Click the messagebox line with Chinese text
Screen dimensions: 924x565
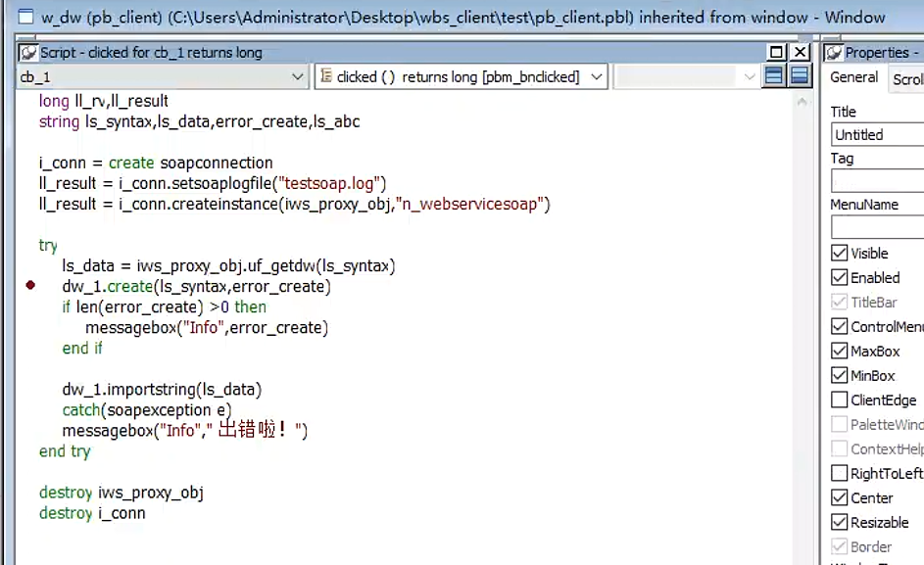pos(184,430)
